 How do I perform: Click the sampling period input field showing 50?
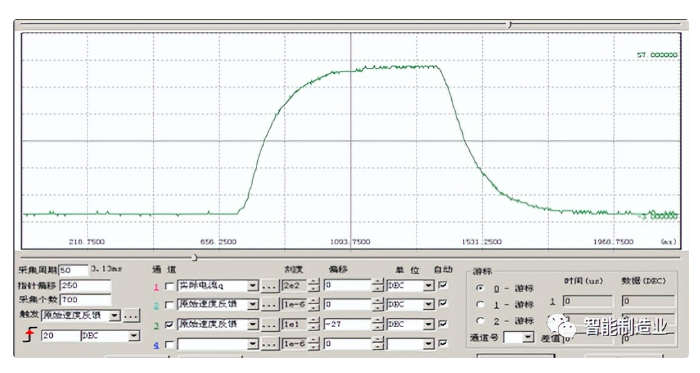click(74, 270)
